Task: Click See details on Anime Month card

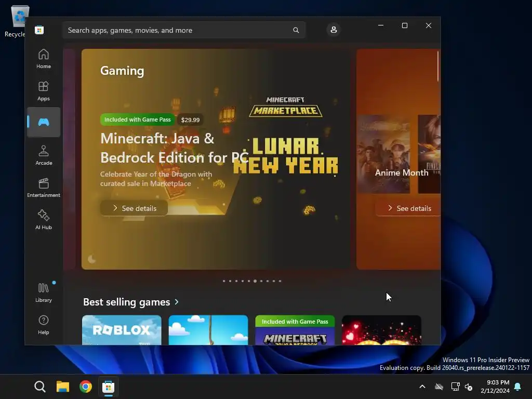Action: point(408,208)
